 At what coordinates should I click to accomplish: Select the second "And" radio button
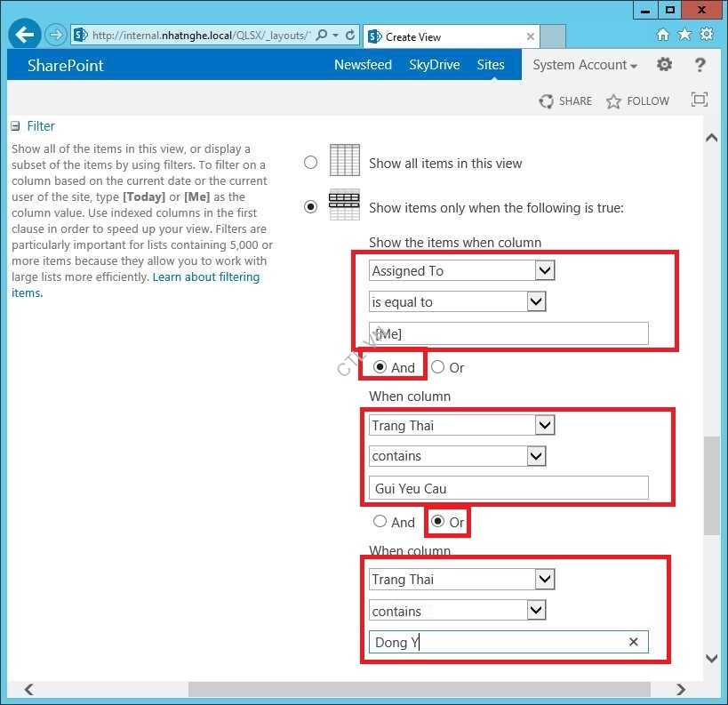click(380, 522)
